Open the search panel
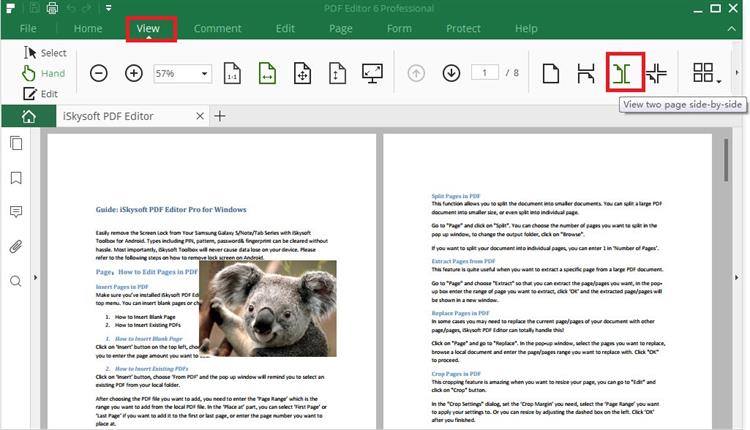Screen dimensions: 750x430 pyautogui.click(x=16, y=281)
